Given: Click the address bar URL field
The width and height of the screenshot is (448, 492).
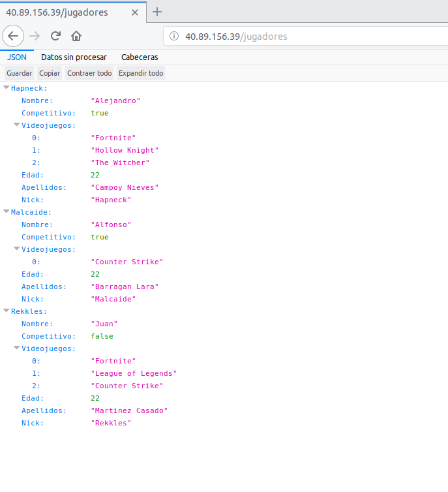Looking at the screenshot, I should (306, 37).
